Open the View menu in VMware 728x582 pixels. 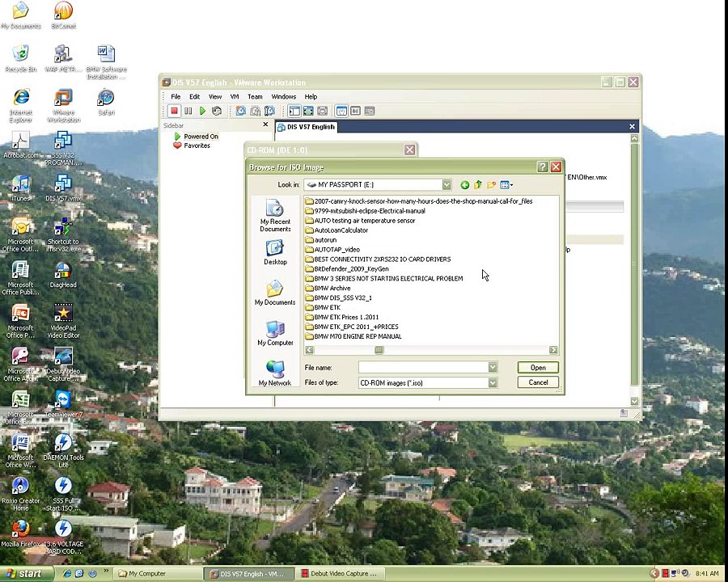pos(215,96)
